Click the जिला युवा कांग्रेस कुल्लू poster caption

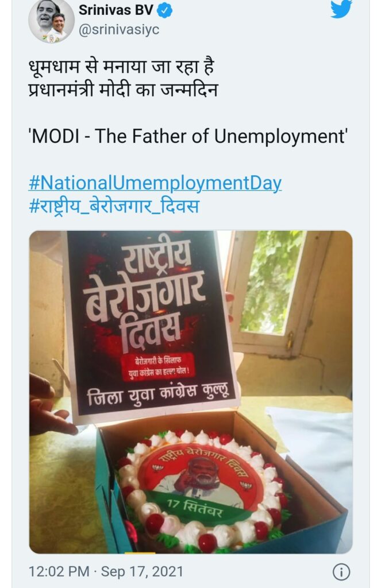point(157,395)
